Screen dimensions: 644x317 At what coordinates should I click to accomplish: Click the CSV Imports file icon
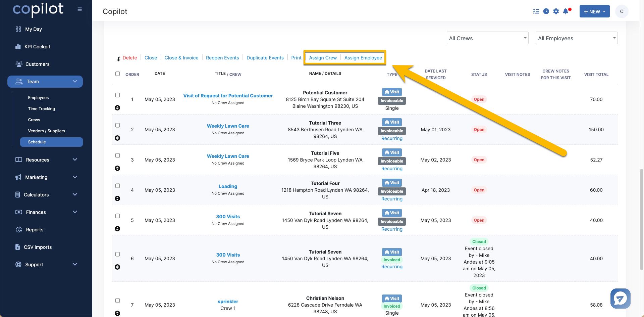point(18,247)
